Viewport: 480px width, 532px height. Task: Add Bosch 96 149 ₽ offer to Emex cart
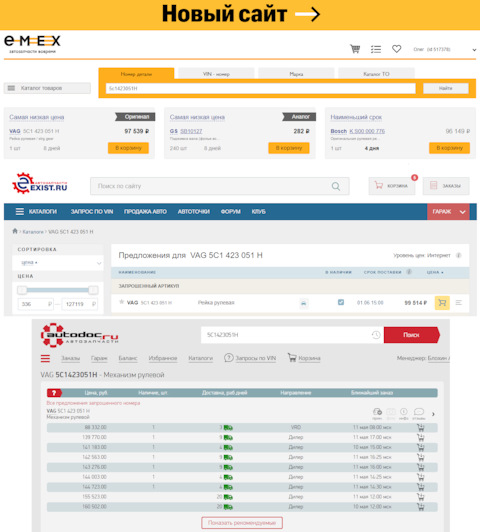point(449,148)
